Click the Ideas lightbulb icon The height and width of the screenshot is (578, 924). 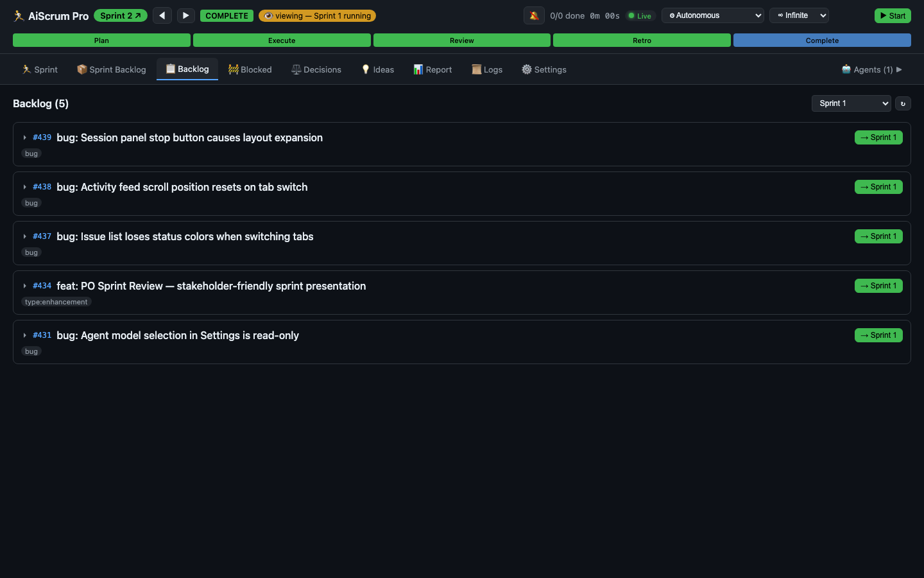[364, 69]
